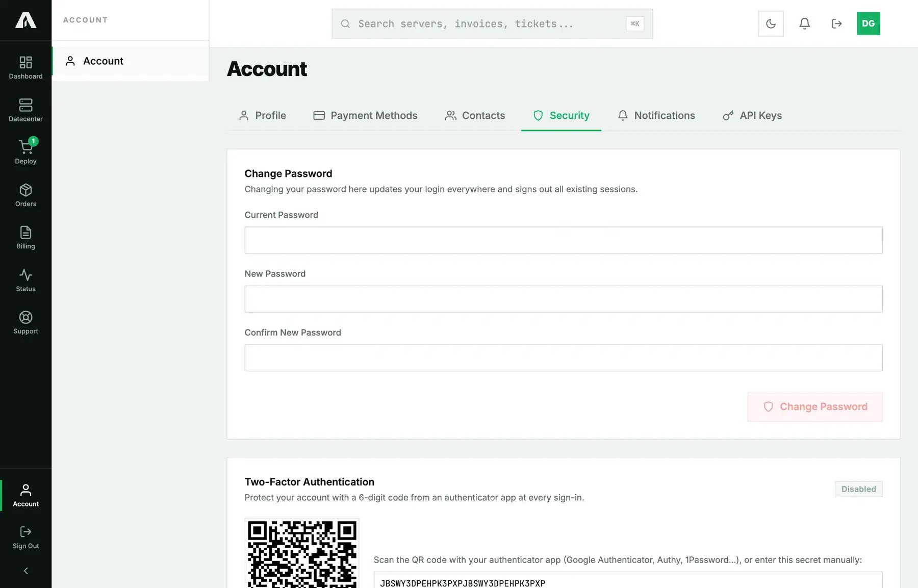The height and width of the screenshot is (588, 918).
Task: Open the Notifications tab
Action: tap(656, 116)
